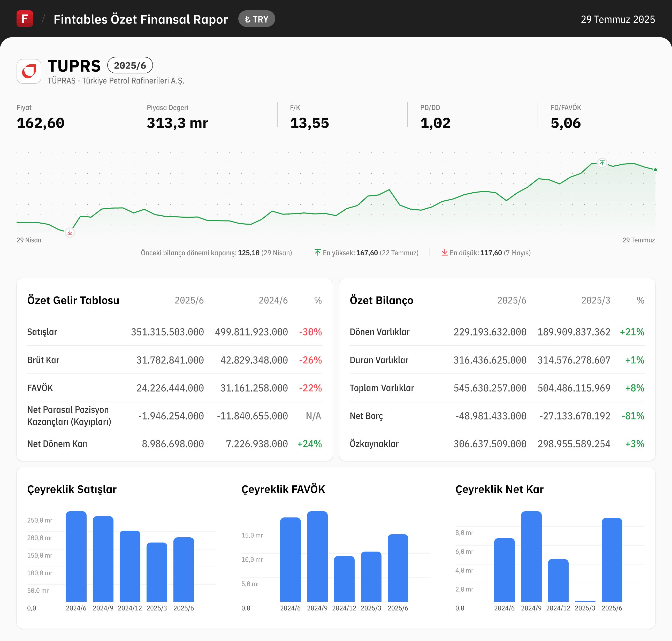Click Dönen Varlıklar change +21%
The width and height of the screenshot is (672, 641).
pos(632,332)
